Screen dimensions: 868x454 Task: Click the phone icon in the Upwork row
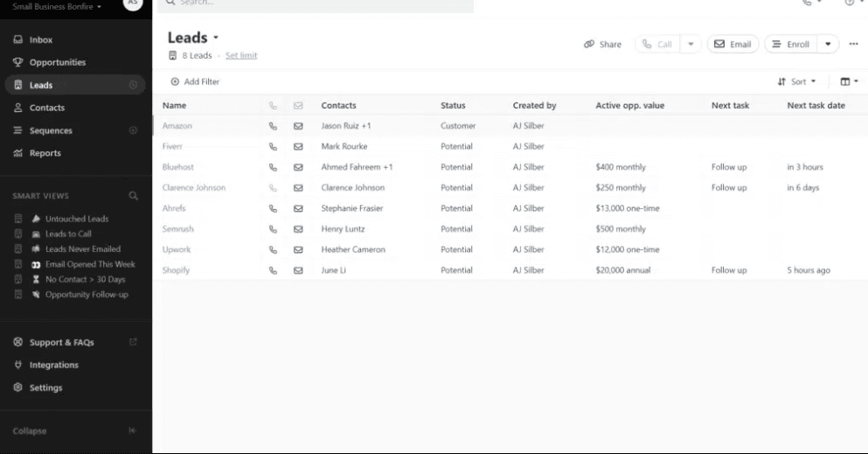pos(273,249)
